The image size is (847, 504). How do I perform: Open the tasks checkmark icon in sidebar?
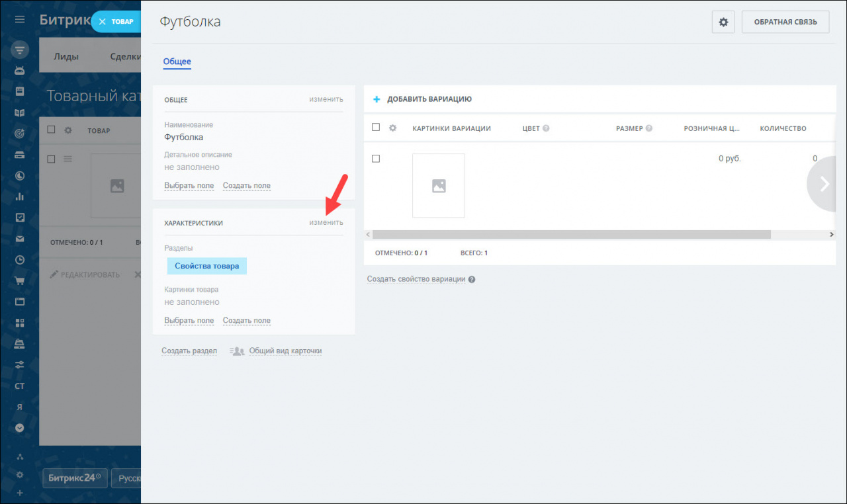pos(20,217)
